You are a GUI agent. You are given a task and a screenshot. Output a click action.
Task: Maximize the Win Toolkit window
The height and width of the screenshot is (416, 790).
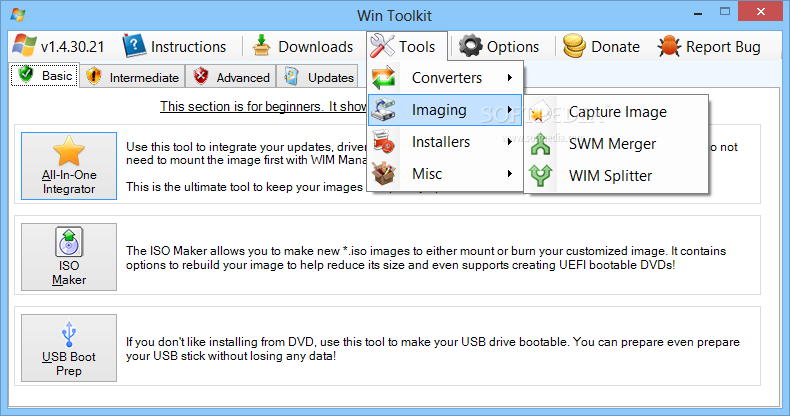[725, 12]
